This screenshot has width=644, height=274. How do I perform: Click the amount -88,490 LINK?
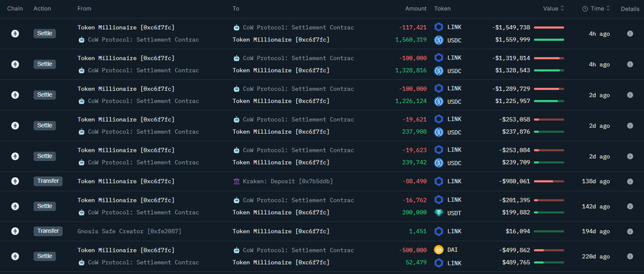point(414,181)
